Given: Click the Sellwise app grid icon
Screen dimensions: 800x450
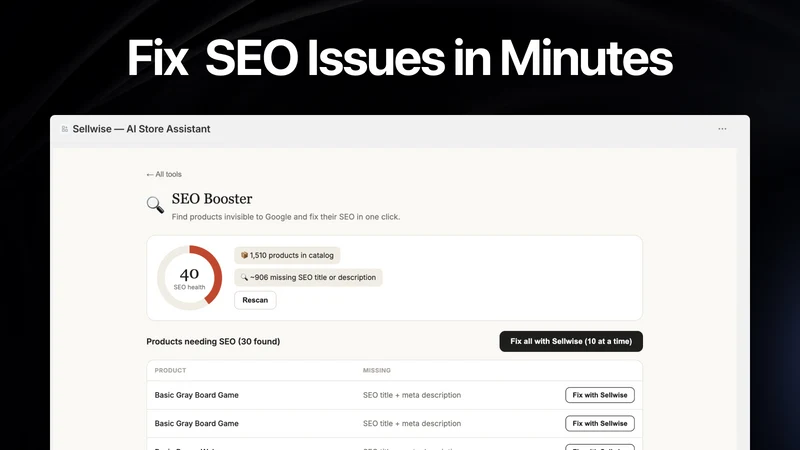Looking at the screenshot, I should pos(65,129).
